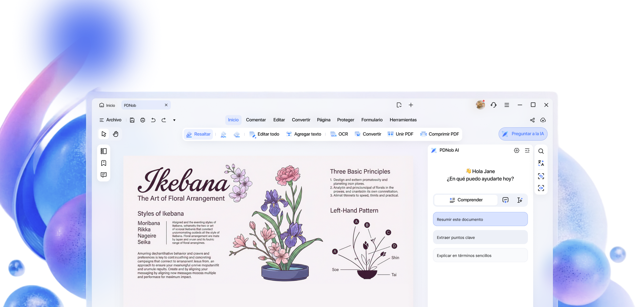Switch to the AI chat mode icon
The image size is (644, 307).
pos(505,200)
